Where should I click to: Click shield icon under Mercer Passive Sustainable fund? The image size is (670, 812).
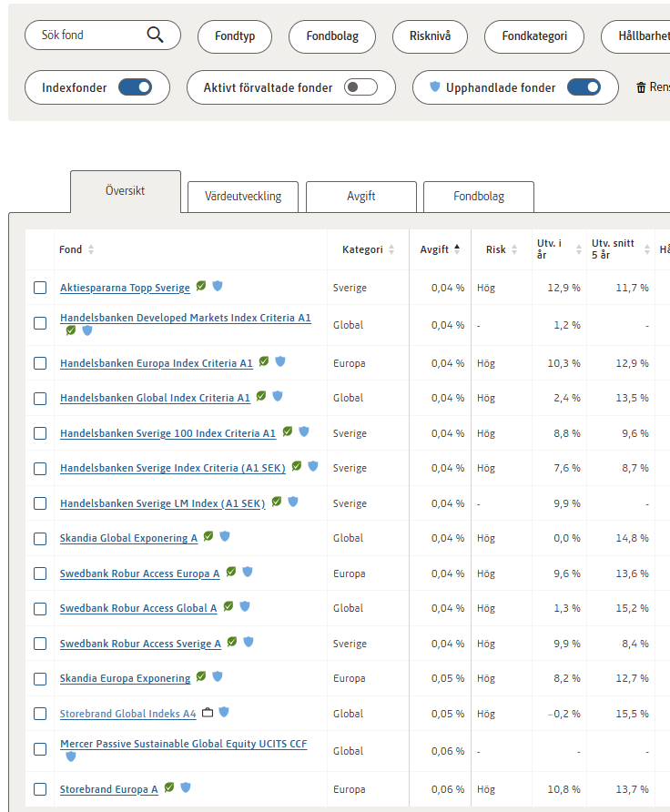tap(71, 756)
